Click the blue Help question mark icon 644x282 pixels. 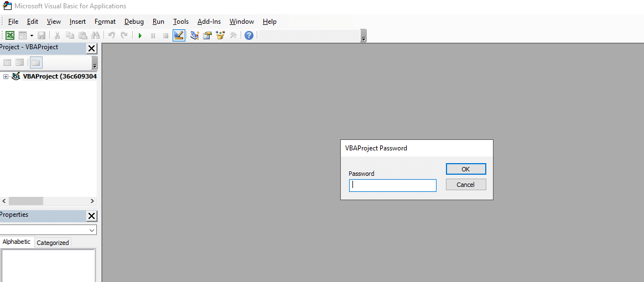[x=249, y=36]
